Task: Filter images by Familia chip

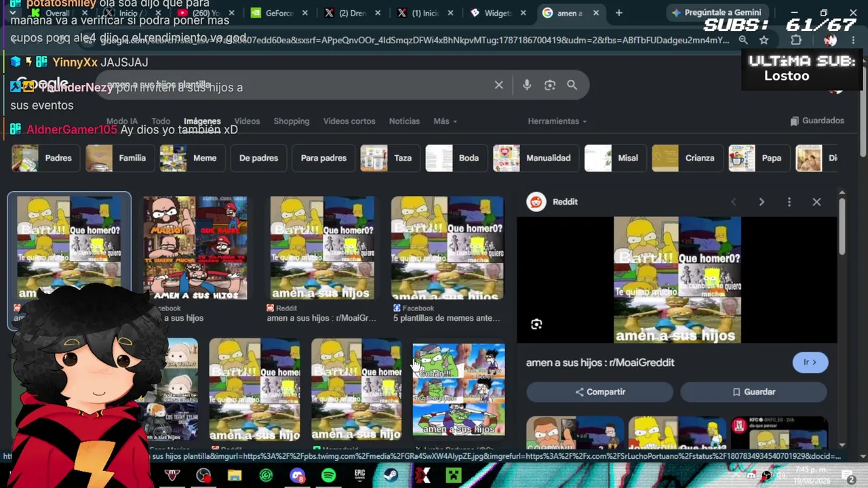Action: [119, 158]
